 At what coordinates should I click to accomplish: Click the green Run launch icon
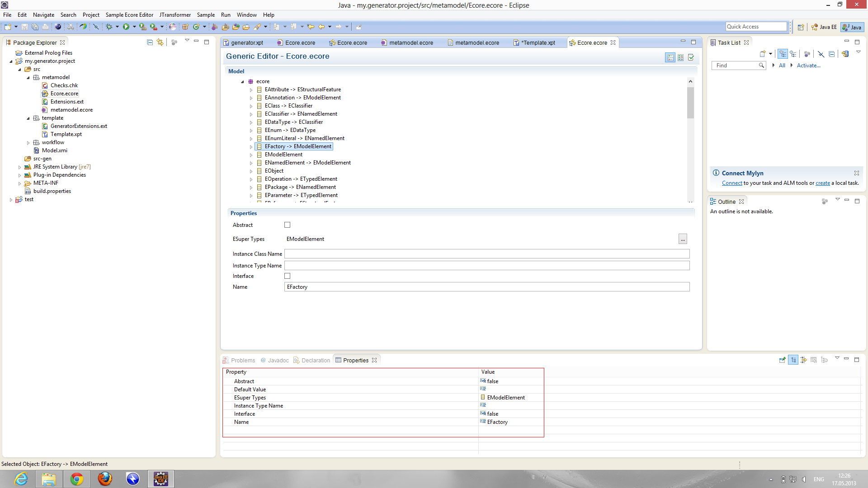pos(126,27)
